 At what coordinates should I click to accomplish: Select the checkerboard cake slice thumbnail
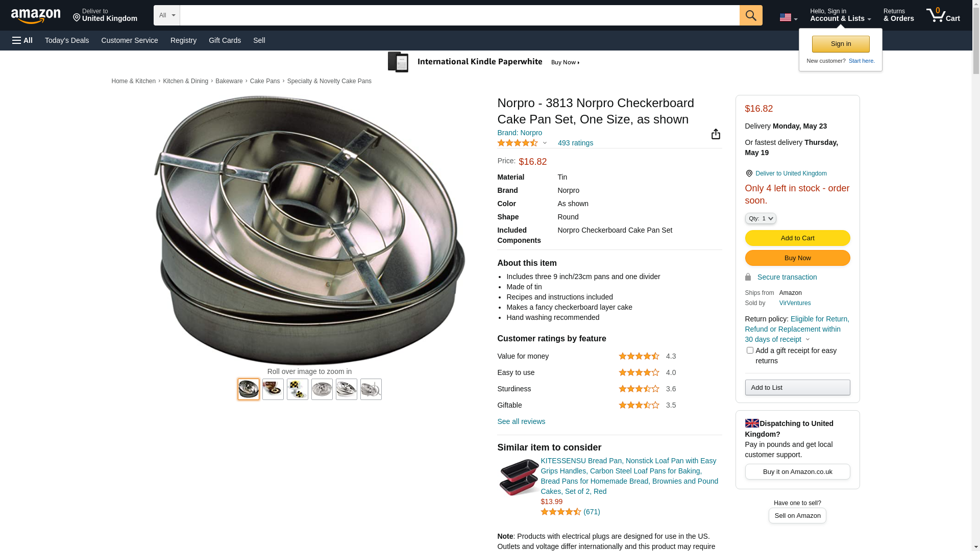[x=298, y=389]
